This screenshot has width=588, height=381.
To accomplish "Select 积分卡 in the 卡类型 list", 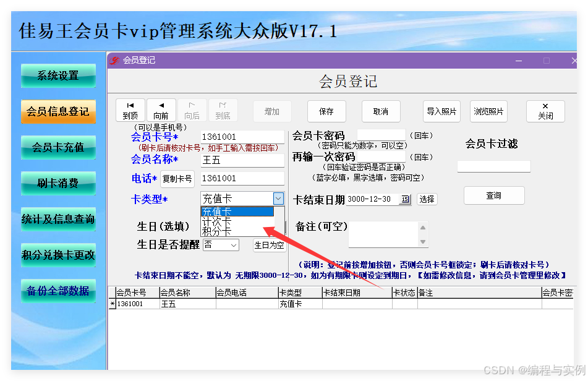I will coord(238,231).
